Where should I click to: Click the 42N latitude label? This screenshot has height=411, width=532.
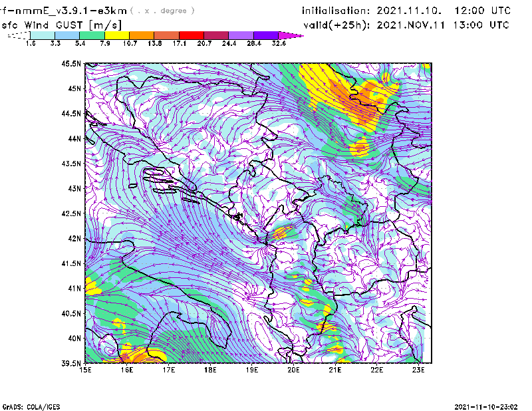pyautogui.click(x=74, y=239)
